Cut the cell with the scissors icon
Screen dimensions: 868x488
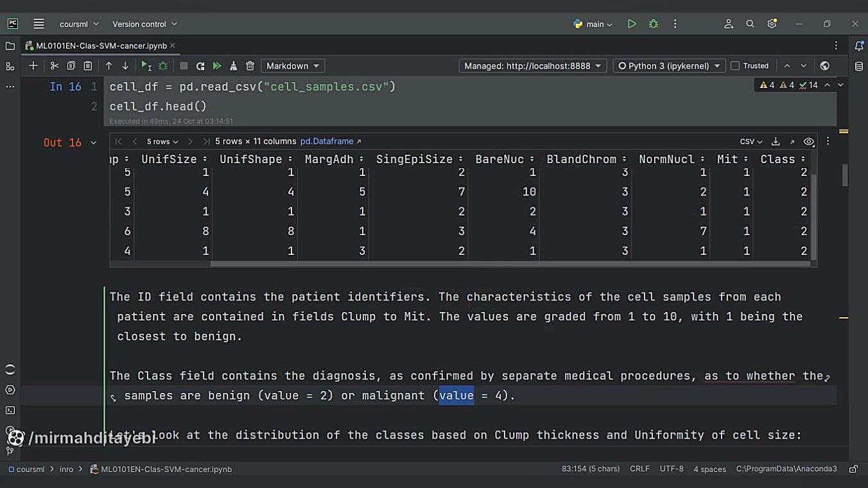(x=55, y=66)
